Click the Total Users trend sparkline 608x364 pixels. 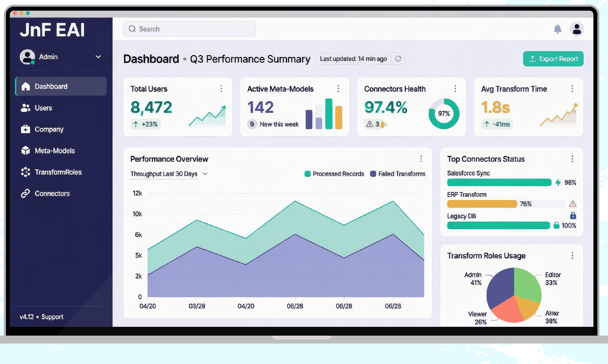(x=207, y=116)
